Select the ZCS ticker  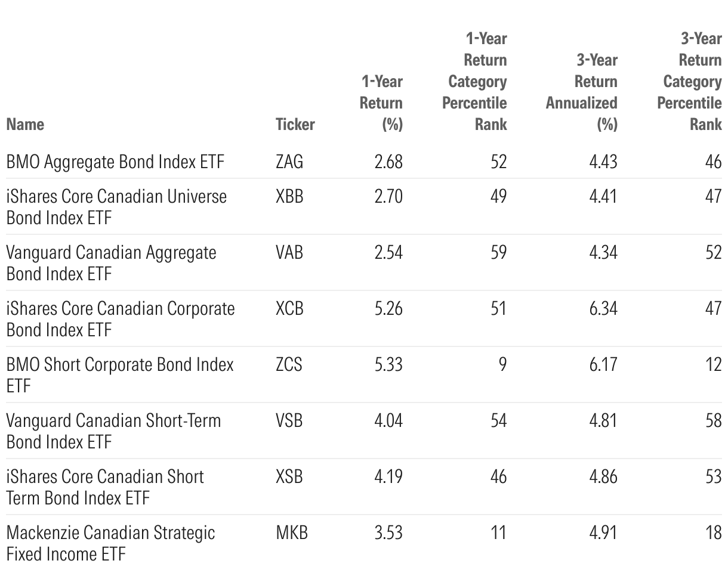(x=289, y=364)
